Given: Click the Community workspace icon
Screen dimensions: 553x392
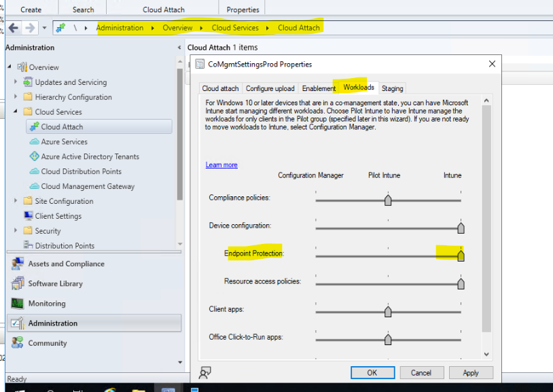Looking at the screenshot, I should [x=18, y=342].
